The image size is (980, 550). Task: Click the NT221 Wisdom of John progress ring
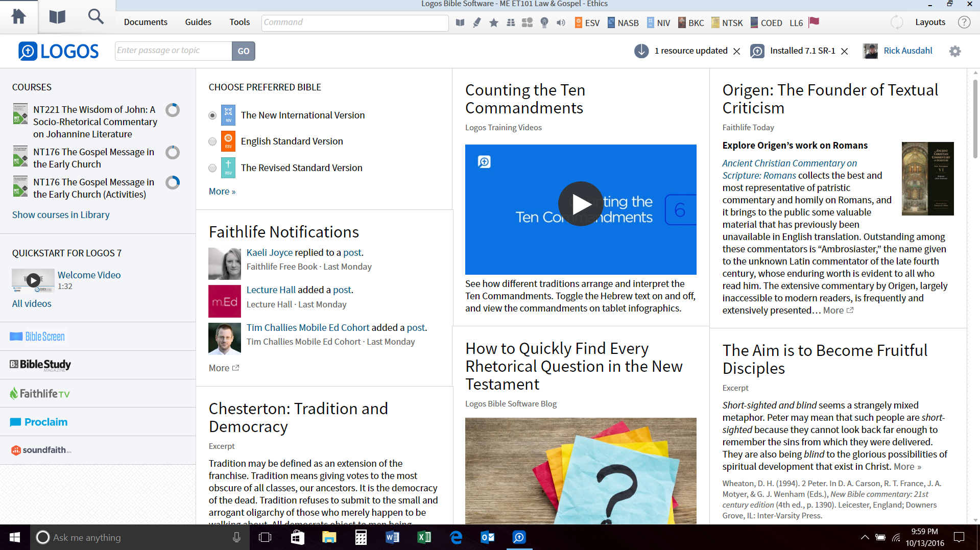(x=173, y=110)
